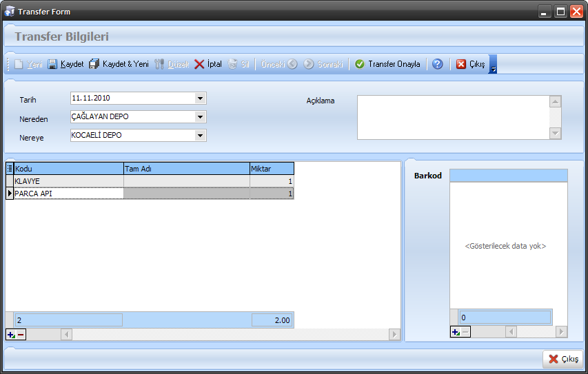The image size is (588, 374).
Task: Remove row with the grid minus icon
Action: pos(21,335)
